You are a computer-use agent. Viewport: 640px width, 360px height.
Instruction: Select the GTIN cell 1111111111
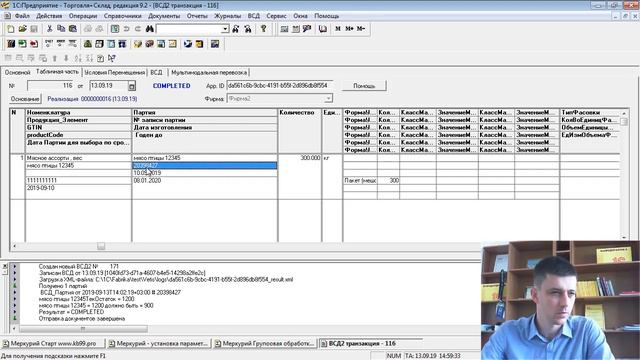point(78,180)
